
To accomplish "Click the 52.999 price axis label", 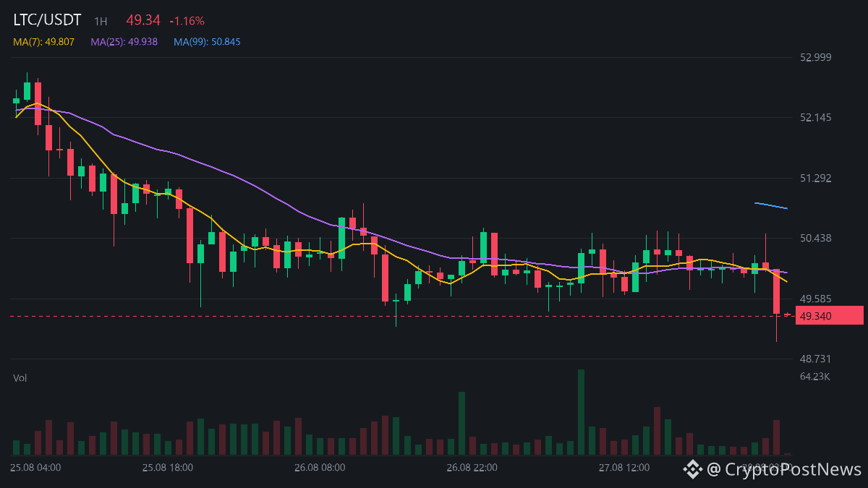I will [815, 57].
